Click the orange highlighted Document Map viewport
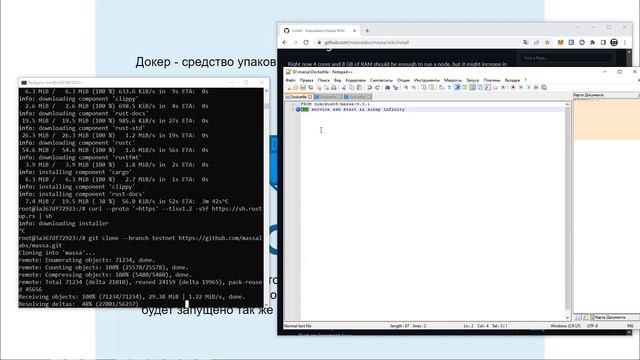 (607, 119)
